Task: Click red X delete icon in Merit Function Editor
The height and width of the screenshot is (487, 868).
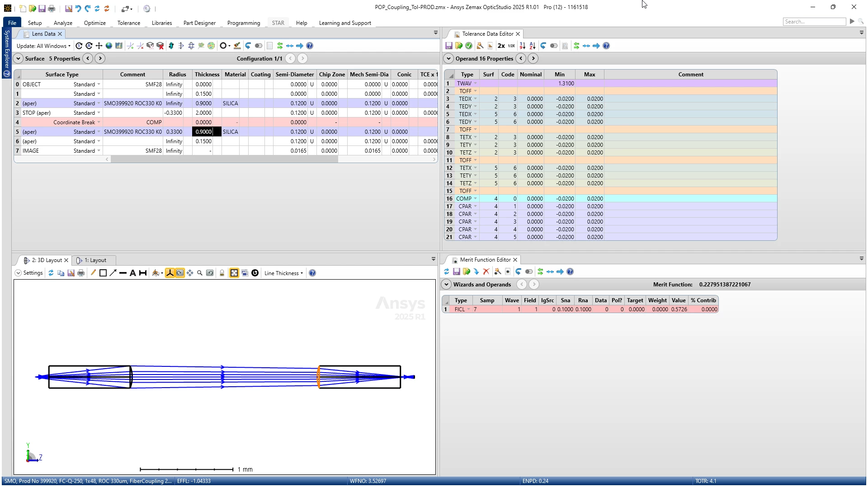Action: click(486, 272)
